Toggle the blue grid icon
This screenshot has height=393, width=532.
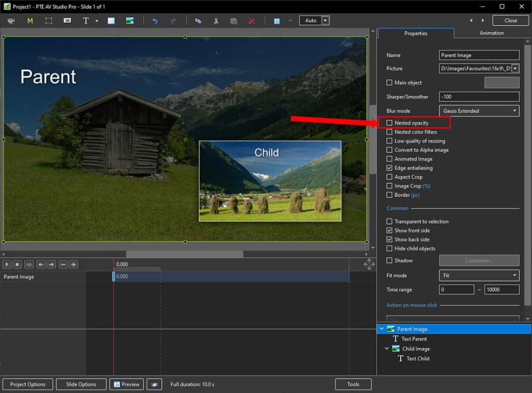coord(277,21)
